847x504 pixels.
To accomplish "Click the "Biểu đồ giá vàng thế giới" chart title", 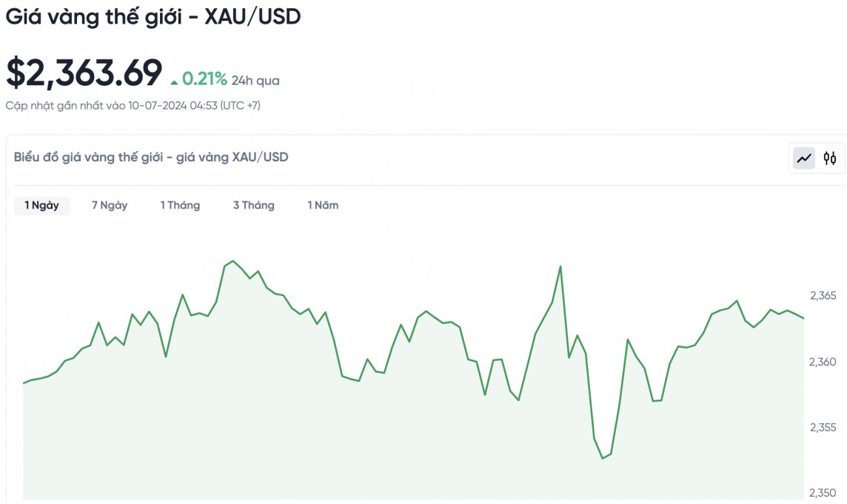I will (151, 157).
